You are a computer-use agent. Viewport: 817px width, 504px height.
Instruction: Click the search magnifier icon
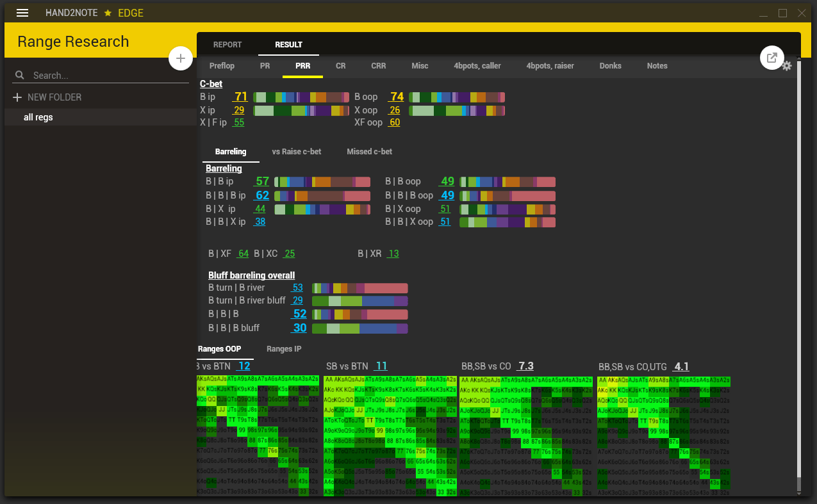[19, 75]
